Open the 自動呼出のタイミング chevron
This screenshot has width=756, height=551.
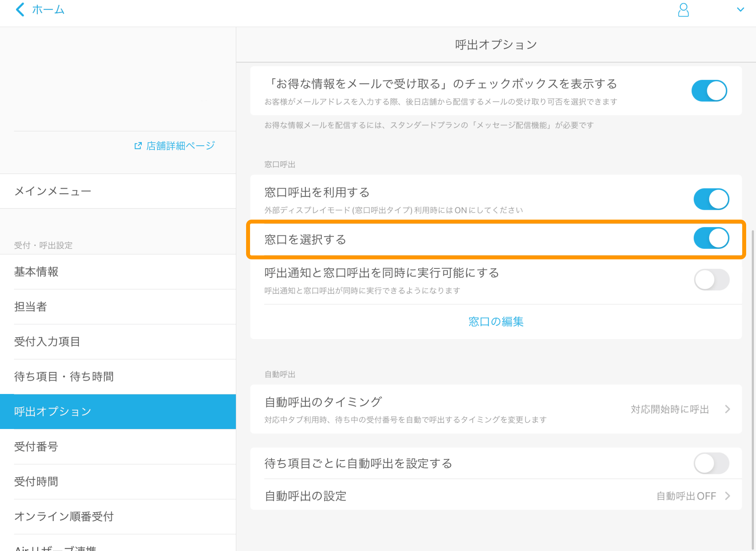727,409
